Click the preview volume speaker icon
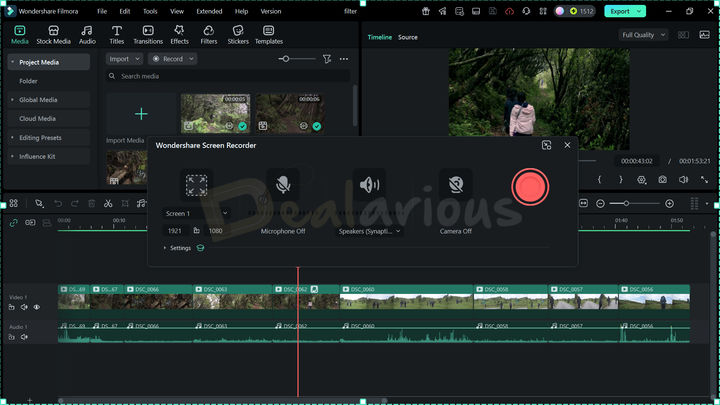720x405 pixels. click(x=683, y=180)
